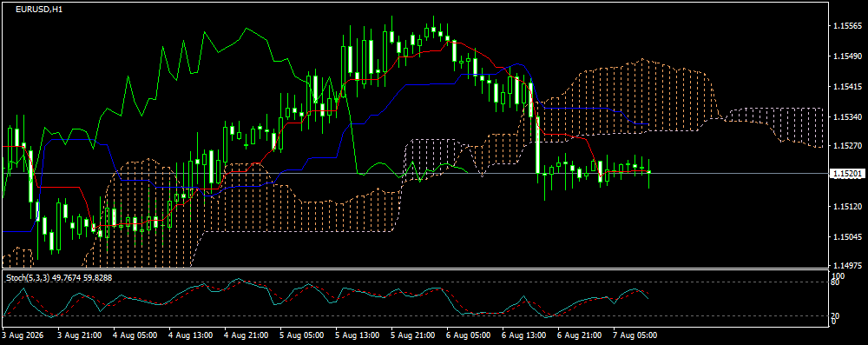Click the 3 Aug 2026 date label

[x=23, y=335]
